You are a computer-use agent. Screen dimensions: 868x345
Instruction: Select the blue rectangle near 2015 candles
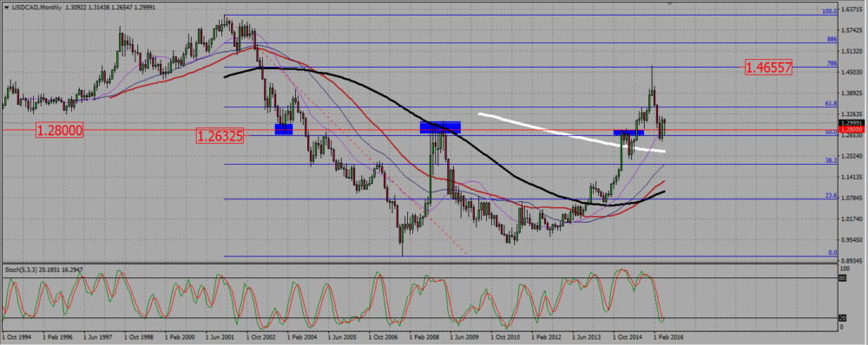click(628, 133)
